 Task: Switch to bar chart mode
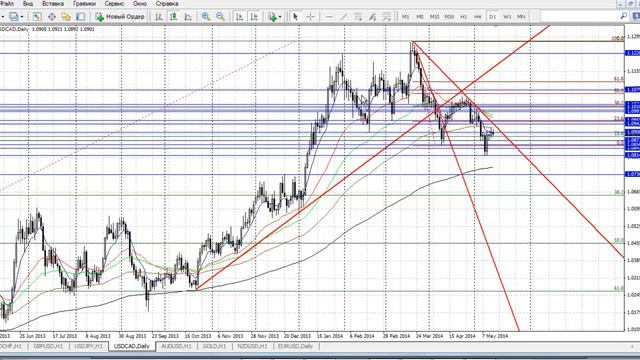click(159, 17)
